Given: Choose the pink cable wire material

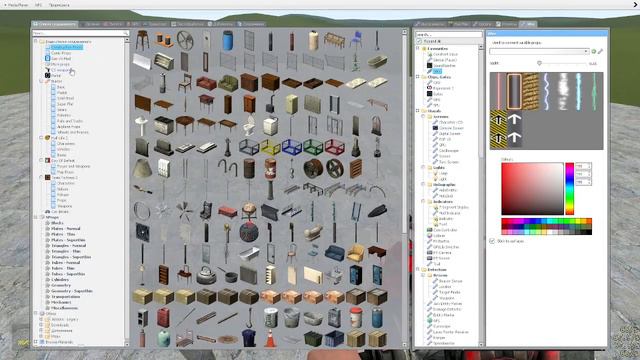Looking at the screenshot, I should 498,91.
